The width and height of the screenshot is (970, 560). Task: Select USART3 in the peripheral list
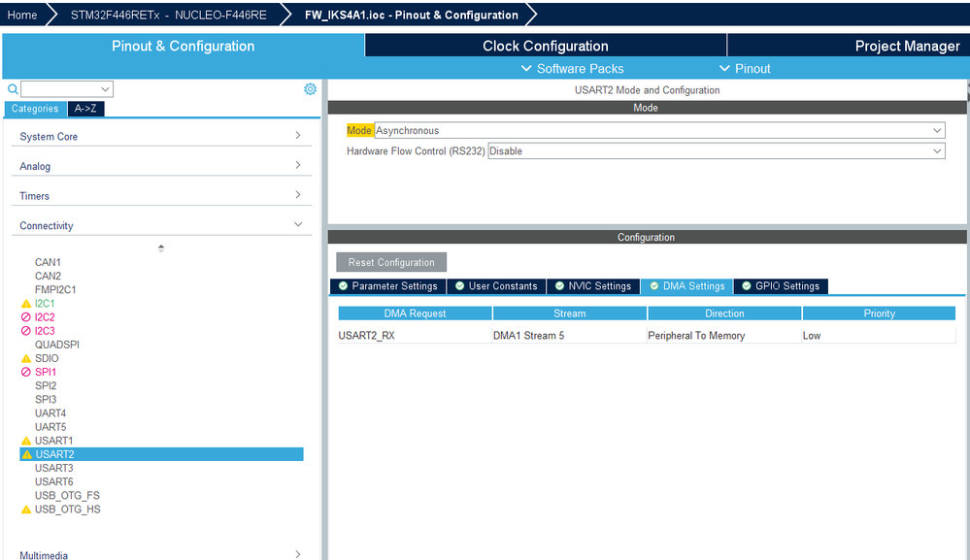click(53, 468)
